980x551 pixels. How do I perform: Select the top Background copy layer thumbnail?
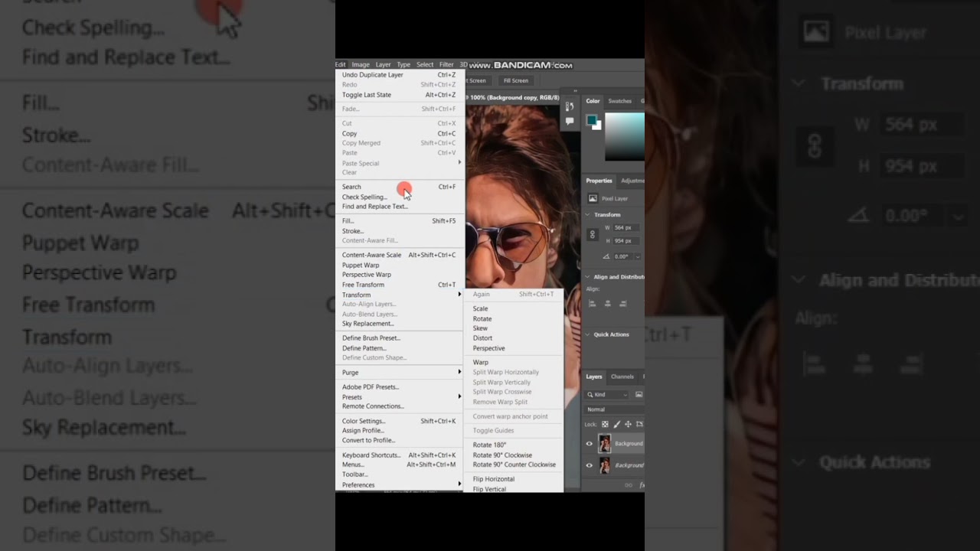605,443
